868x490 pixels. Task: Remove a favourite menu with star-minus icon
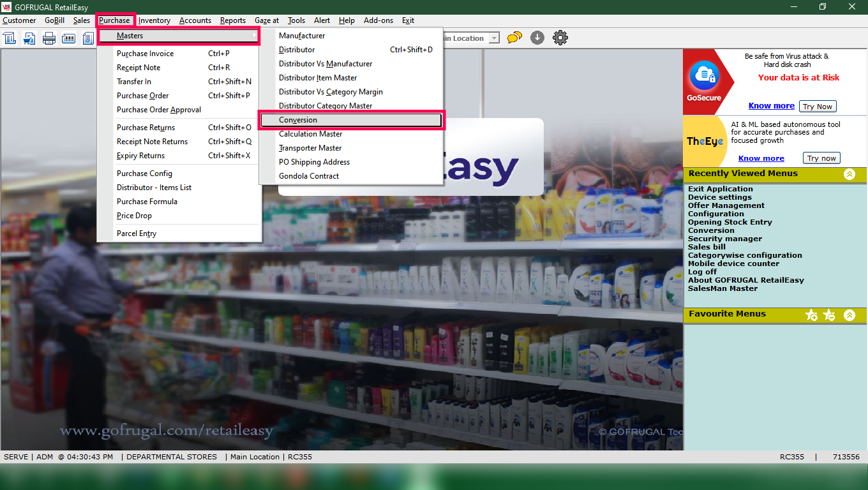(x=829, y=315)
